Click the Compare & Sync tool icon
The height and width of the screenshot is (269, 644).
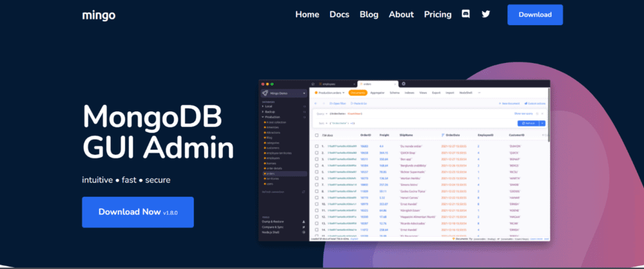pyautogui.click(x=304, y=227)
